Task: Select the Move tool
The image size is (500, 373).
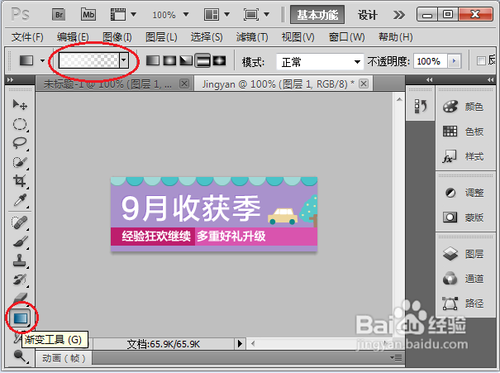Action: tap(20, 105)
